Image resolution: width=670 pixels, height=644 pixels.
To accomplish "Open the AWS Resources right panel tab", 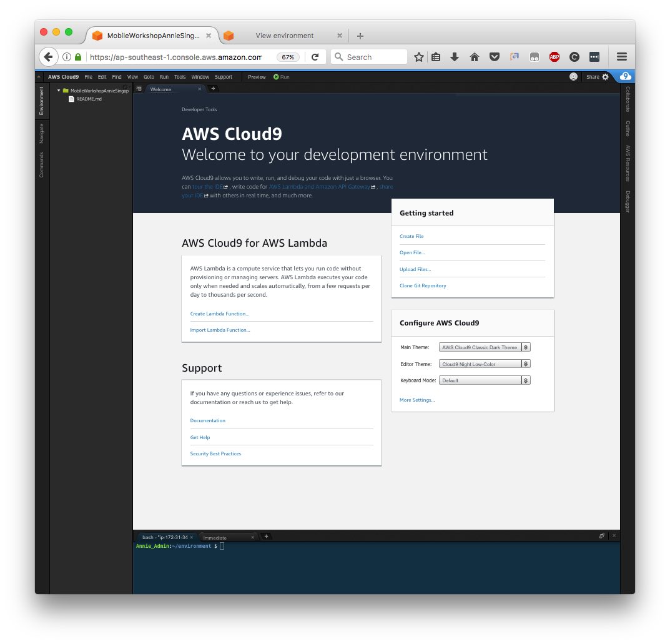I will pos(628,163).
